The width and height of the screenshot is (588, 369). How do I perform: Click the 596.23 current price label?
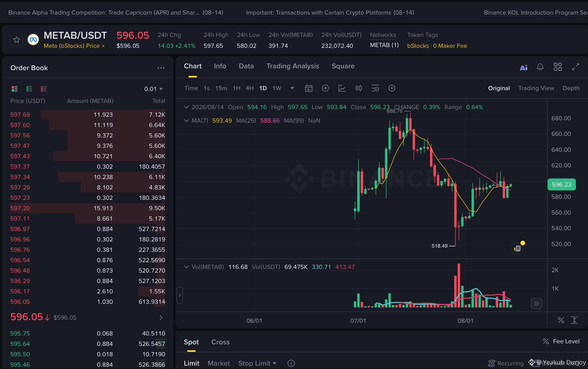[x=562, y=184]
